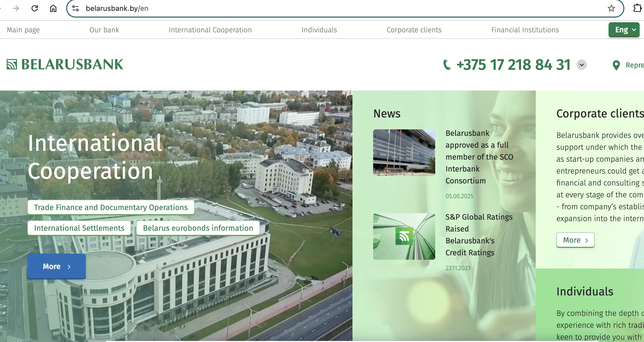Click the browser forward arrow
The height and width of the screenshot is (342, 644).
click(16, 8)
